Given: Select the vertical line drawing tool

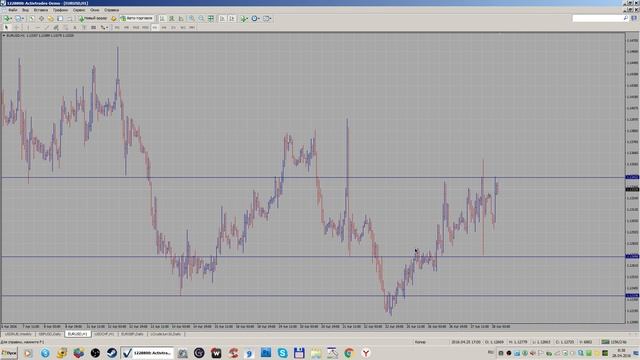Looking at the screenshot, I should point(28,27).
